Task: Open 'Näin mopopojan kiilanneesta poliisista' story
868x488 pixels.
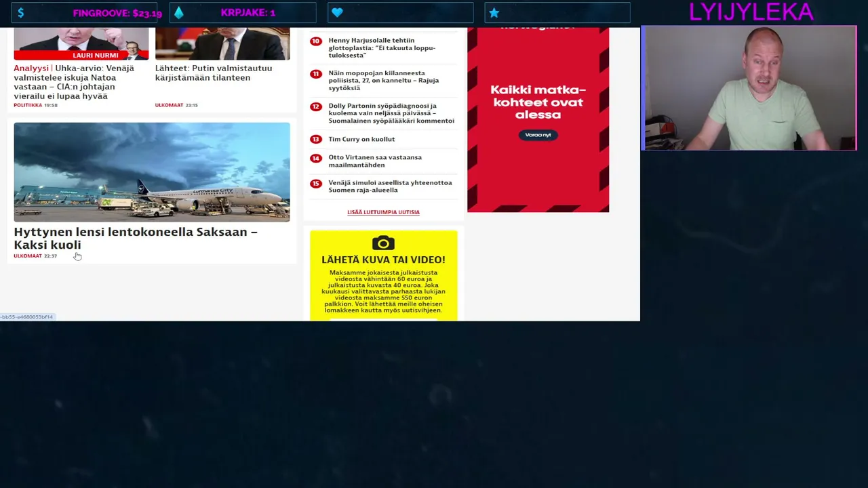Action: click(x=384, y=80)
